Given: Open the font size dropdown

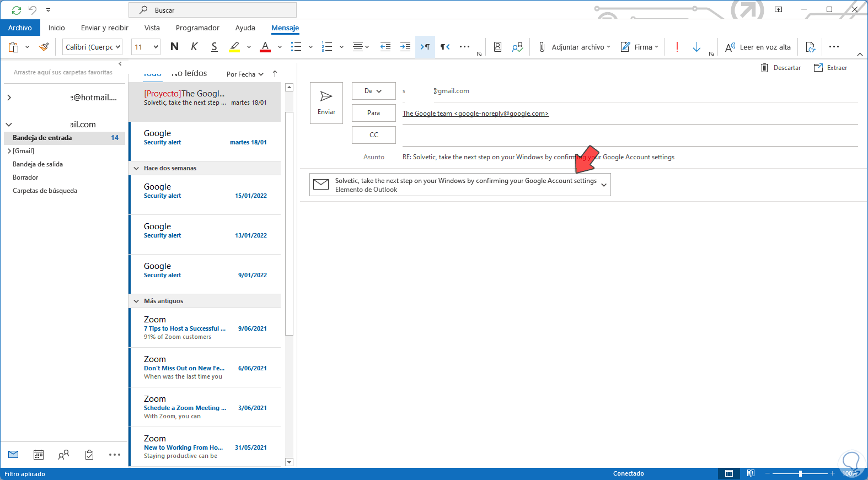Looking at the screenshot, I should pyautogui.click(x=156, y=47).
